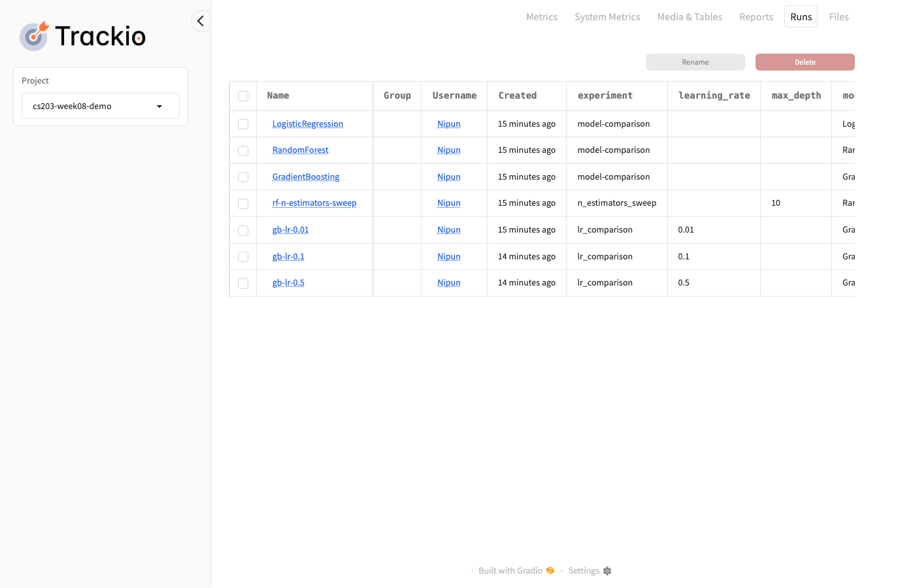
Task: Tick the rf-n-estimators-sweep run checkbox
Action: coord(243,204)
